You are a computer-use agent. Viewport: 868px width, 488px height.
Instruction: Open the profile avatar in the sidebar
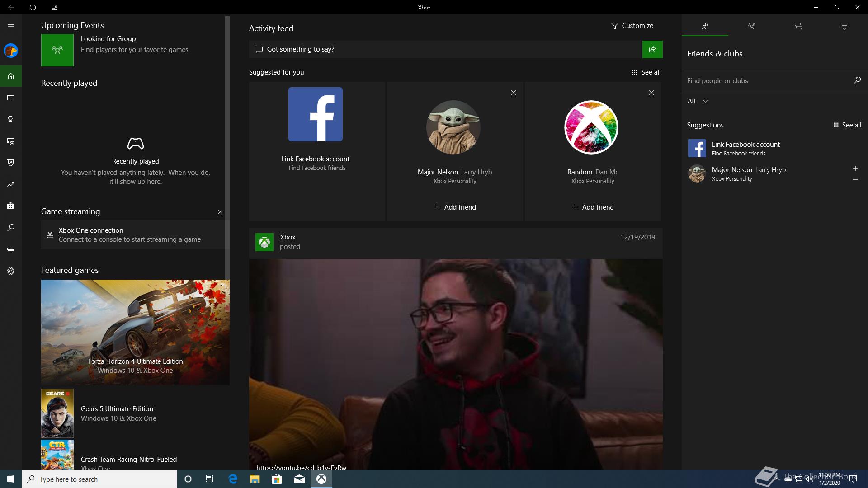click(x=11, y=51)
